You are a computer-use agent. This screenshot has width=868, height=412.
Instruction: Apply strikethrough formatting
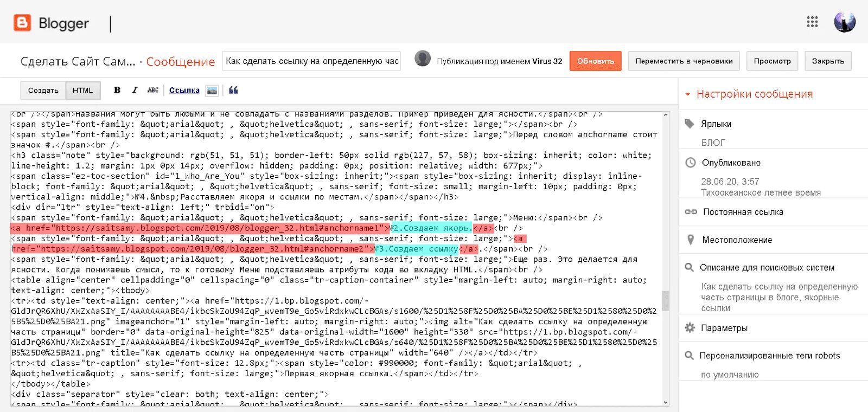(153, 90)
